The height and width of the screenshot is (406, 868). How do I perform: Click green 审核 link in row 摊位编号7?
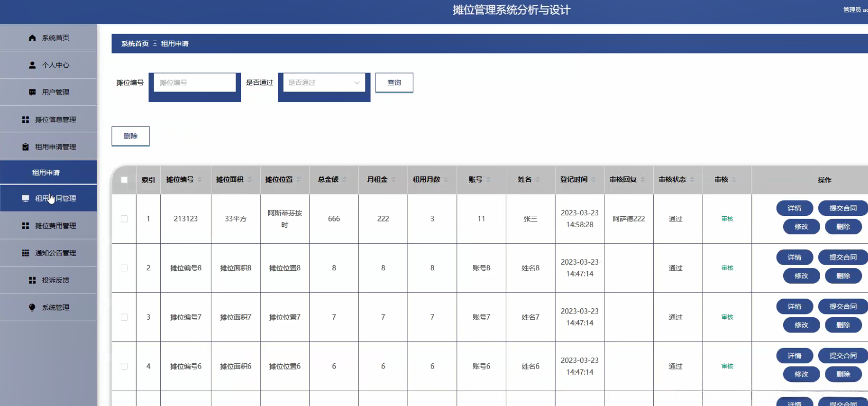point(727,317)
